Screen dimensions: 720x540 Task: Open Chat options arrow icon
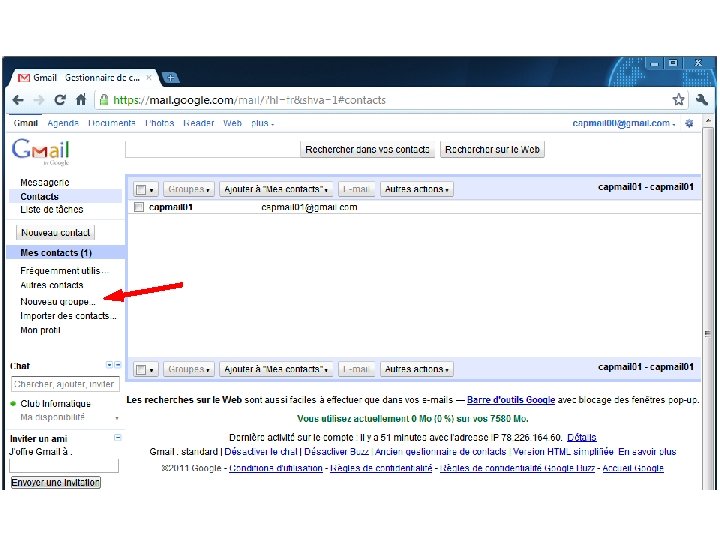[x=109, y=365]
